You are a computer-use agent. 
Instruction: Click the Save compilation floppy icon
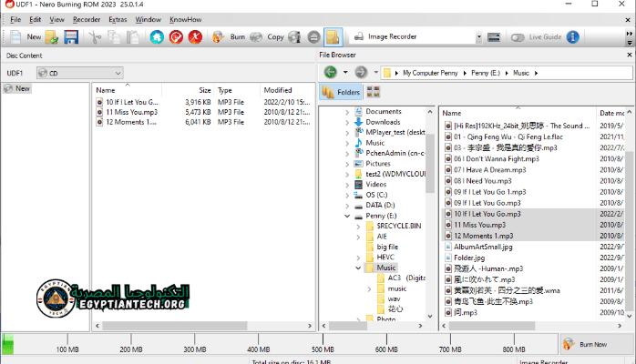tap(71, 37)
